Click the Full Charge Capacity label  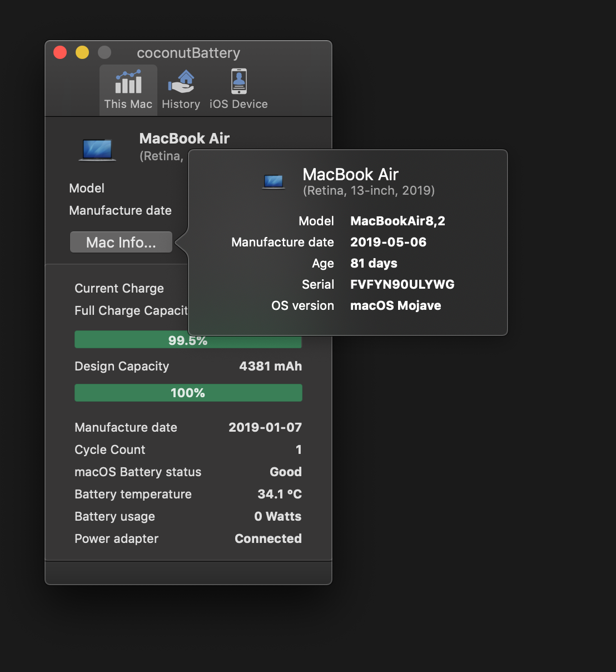coord(131,310)
